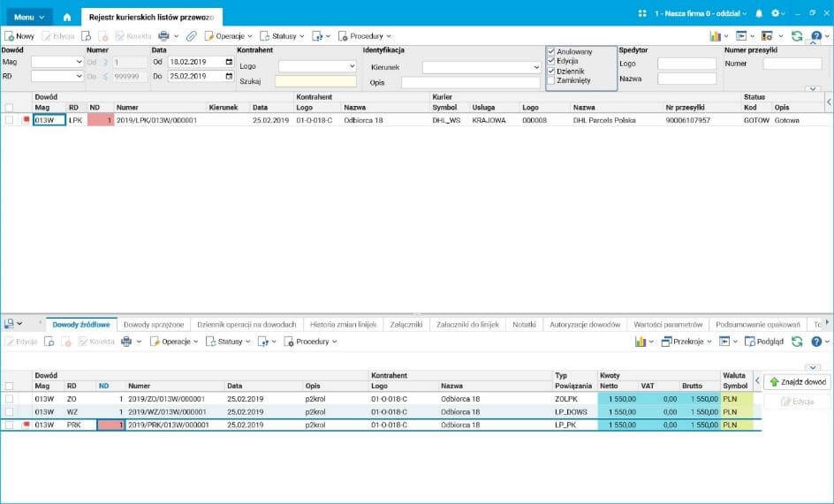This screenshot has height=504, width=834.
Task: Toggle select-all checkbox in top table header
Action: [9, 108]
